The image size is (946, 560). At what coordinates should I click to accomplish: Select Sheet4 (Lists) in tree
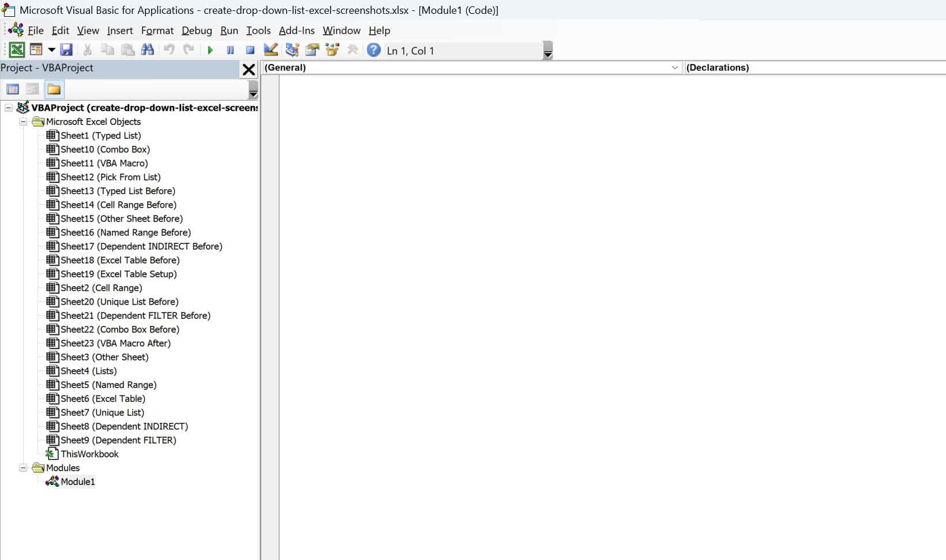(82, 371)
